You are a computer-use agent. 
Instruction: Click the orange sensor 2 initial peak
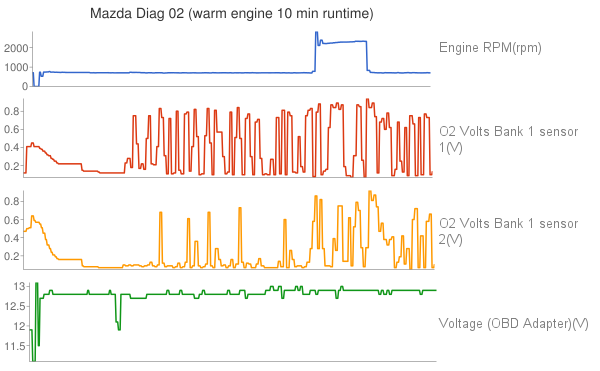point(33,217)
